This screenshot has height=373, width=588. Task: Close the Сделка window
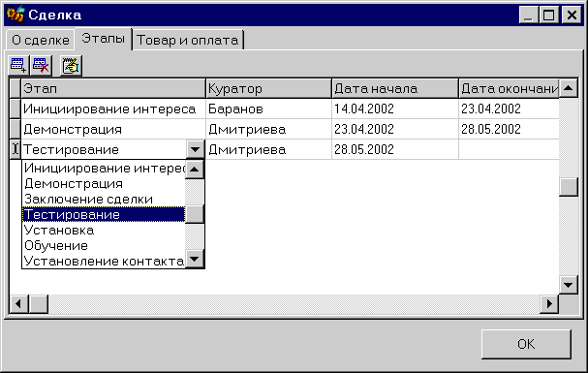(x=572, y=15)
